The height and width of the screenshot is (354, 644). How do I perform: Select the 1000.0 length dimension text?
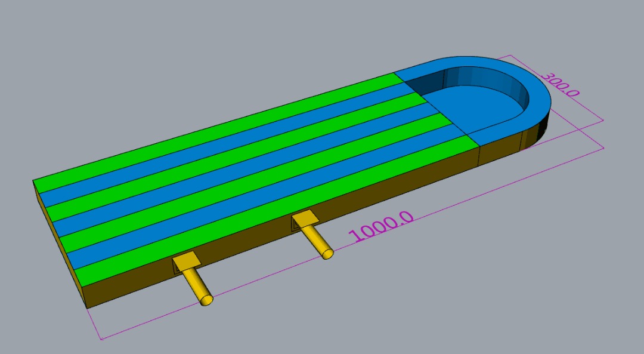click(x=381, y=227)
